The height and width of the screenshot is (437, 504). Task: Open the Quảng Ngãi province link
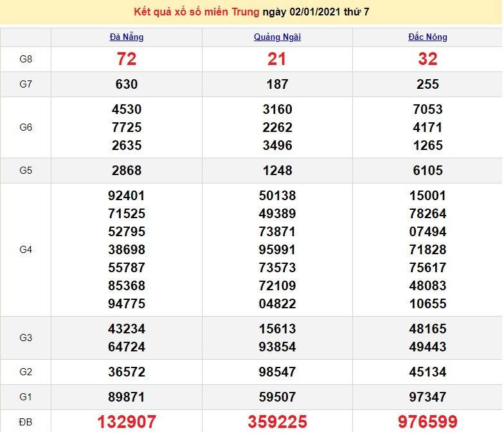pos(277,37)
